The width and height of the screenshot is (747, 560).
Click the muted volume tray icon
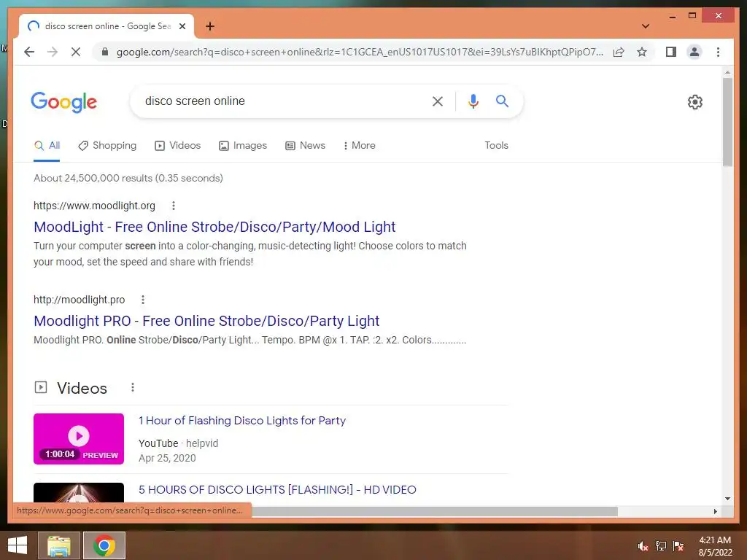[x=643, y=546]
